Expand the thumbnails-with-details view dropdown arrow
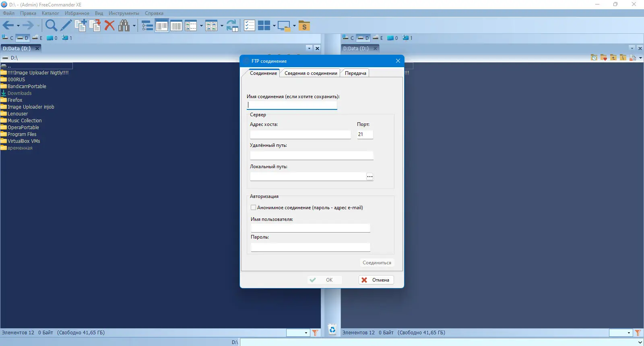This screenshot has width=644, height=346. [x=201, y=26]
